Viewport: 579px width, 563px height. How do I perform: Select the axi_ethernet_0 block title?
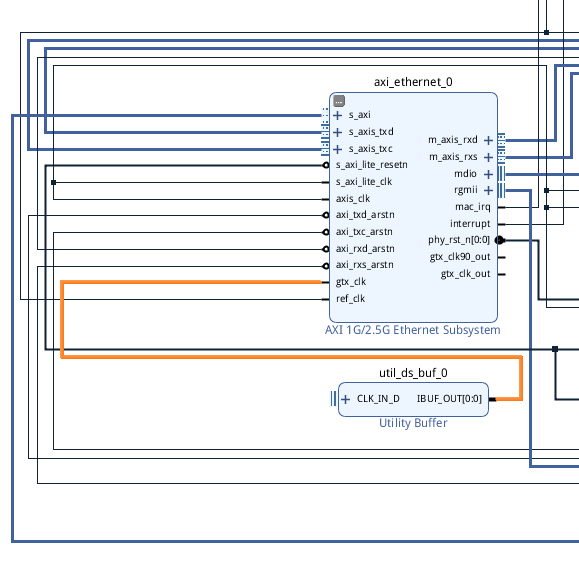coord(413,82)
